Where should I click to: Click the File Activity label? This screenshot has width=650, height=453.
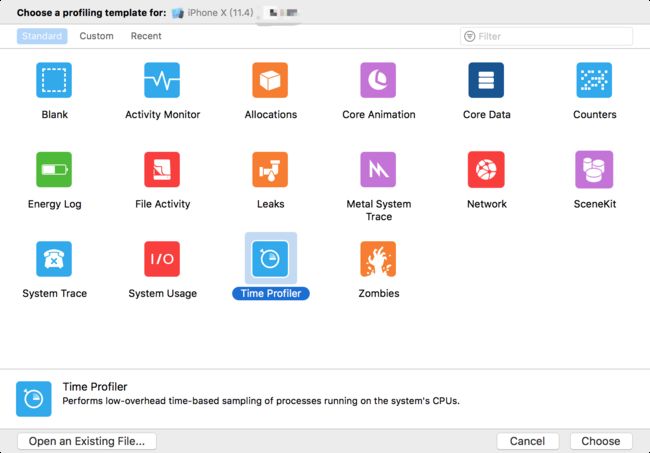pyautogui.click(x=162, y=204)
